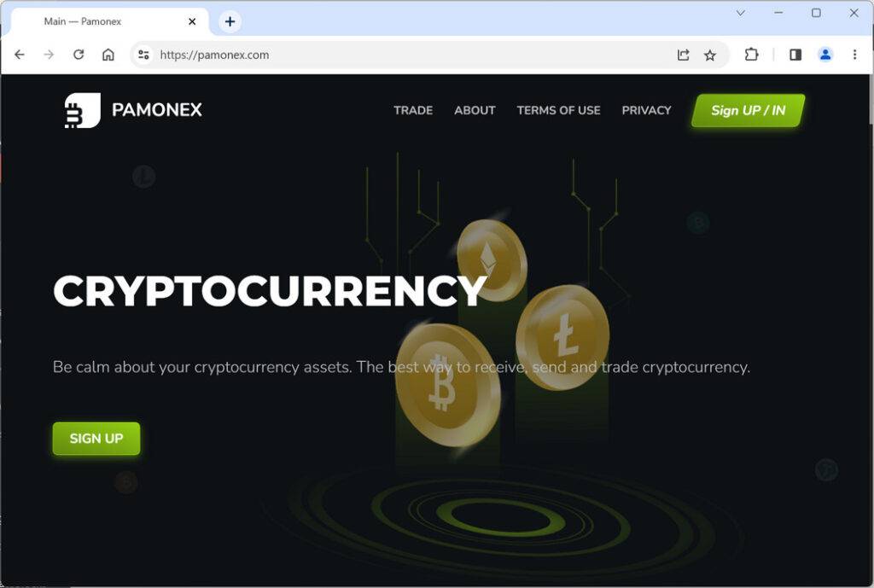Click the green Sign UP / IN button
874x588 pixels.
pyautogui.click(x=748, y=110)
